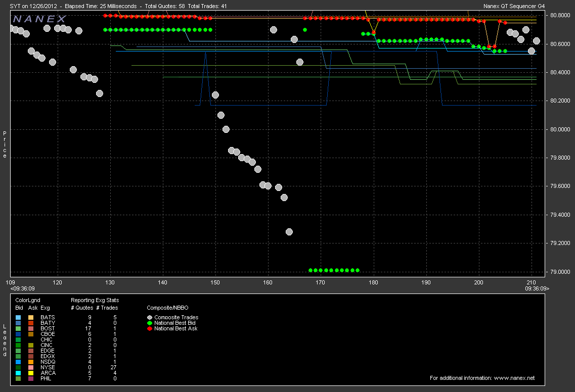Click the '# Quotes' column header

[x=82, y=308]
